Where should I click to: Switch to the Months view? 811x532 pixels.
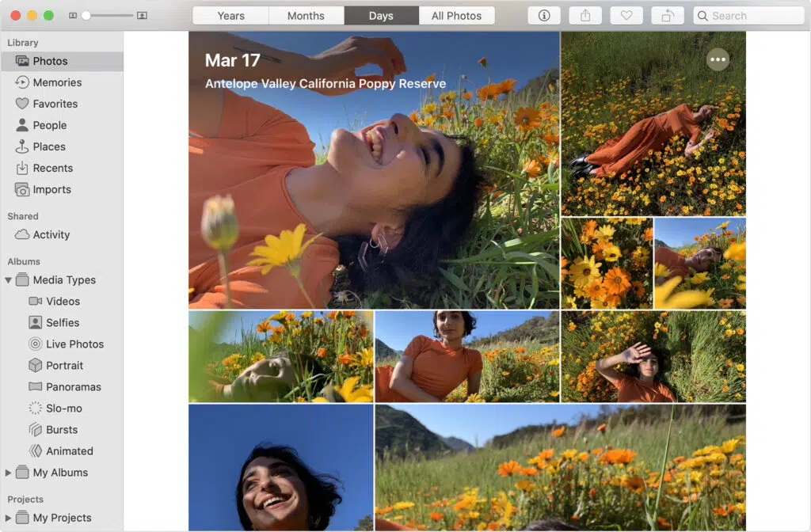(306, 15)
